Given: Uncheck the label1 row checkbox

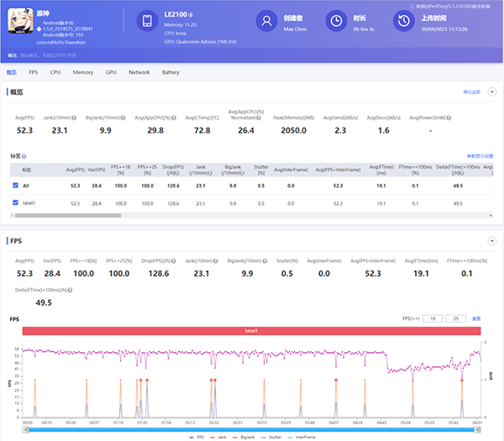Looking at the screenshot, I should (x=16, y=203).
